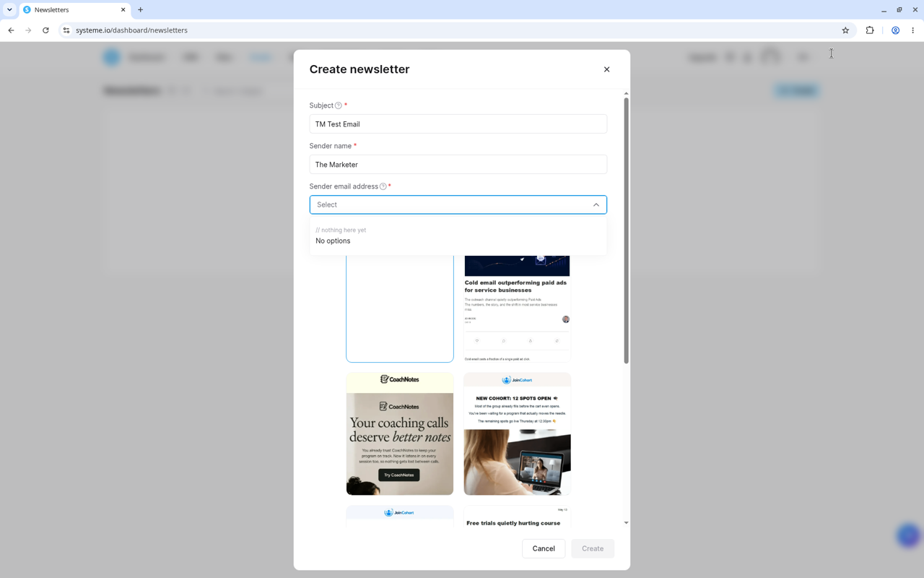Choose the 'New Cohort: 12 Spots Open' template
The width and height of the screenshot is (924, 578).
coord(517,434)
